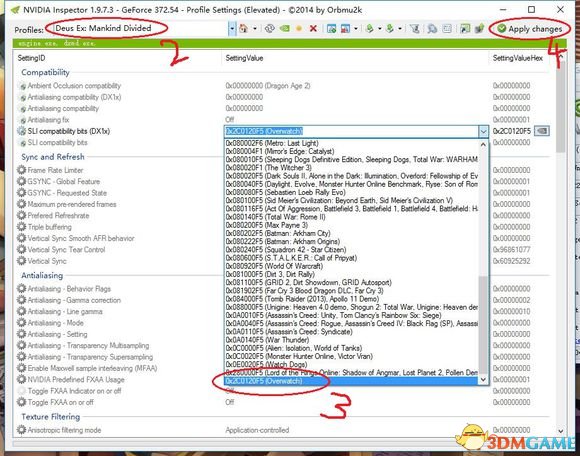
Task: Click gear icon beside Frame Rate Limiter
Action: [21, 170]
